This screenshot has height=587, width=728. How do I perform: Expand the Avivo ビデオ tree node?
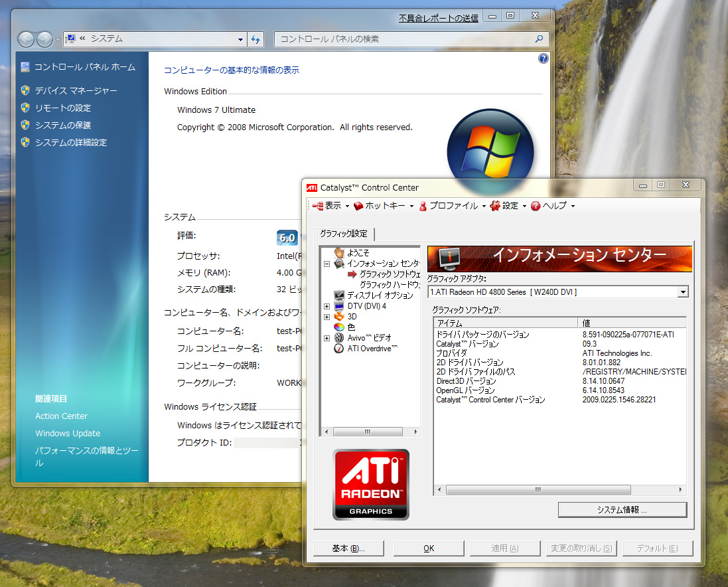click(327, 338)
